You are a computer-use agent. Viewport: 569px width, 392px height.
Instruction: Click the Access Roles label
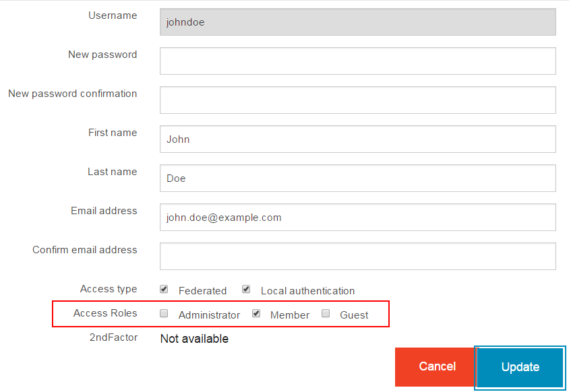(x=105, y=313)
